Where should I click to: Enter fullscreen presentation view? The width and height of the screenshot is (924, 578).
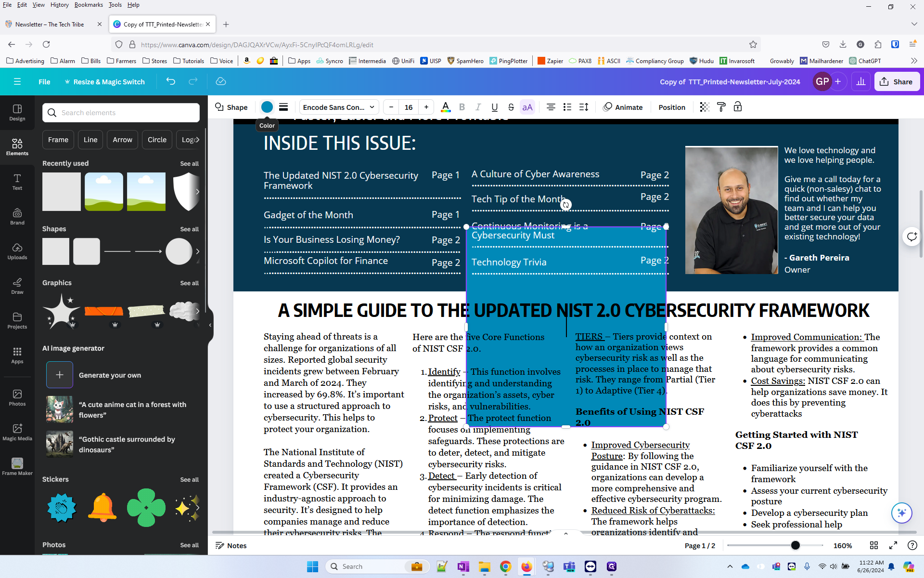coord(893,545)
